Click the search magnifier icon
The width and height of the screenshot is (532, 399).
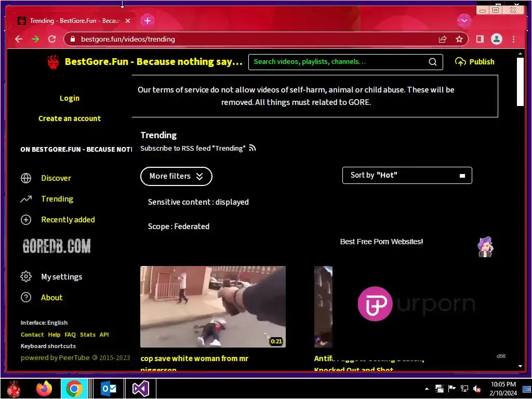pyautogui.click(x=433, y=62)
